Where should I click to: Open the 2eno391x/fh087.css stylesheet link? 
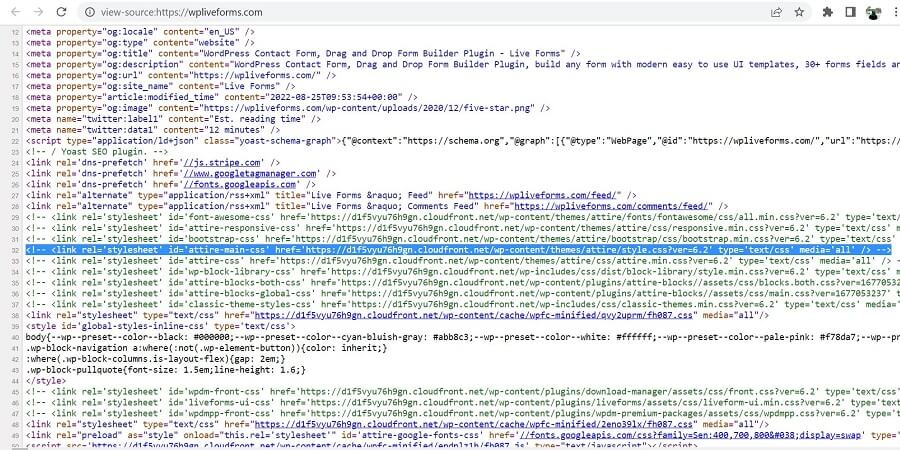[475, 424]
